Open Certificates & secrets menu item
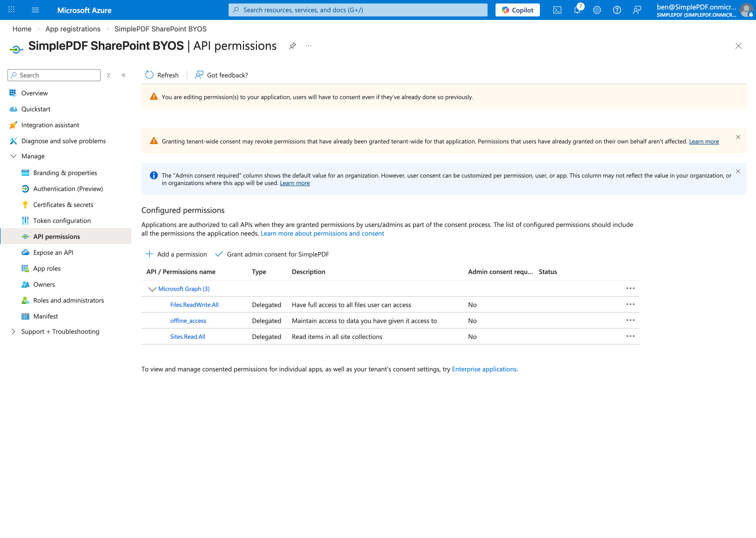This screenshot has height=538, width=756. [63, 204]
